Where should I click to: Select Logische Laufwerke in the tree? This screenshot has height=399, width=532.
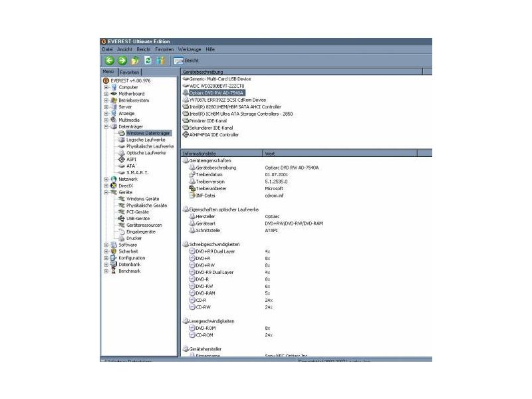click(x=146, y=140)
